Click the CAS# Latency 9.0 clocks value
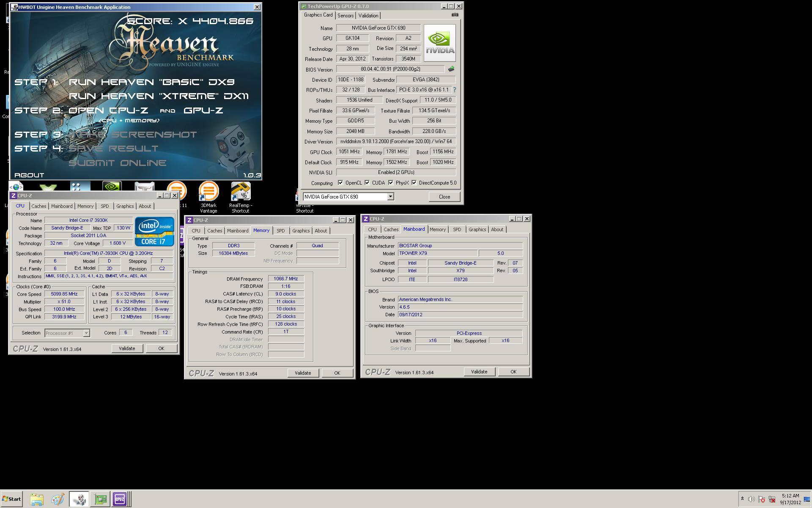The image size is (812, 508). pos(286,294)
